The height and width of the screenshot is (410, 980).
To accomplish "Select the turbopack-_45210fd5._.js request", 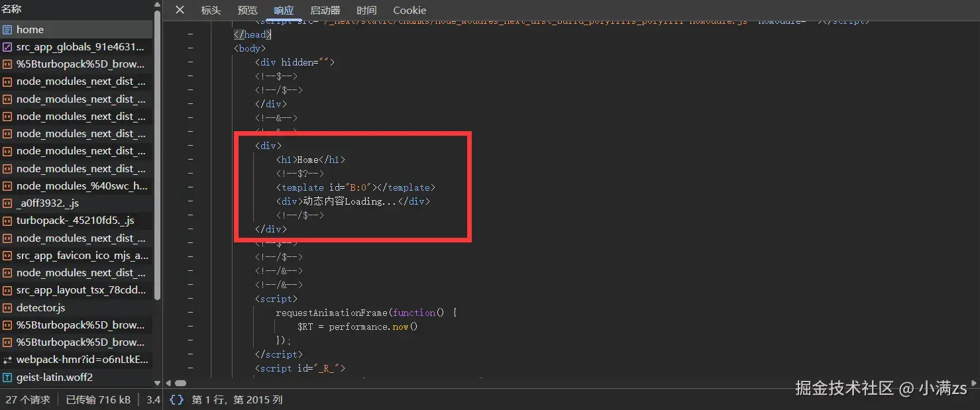I will tap(76, 221).
